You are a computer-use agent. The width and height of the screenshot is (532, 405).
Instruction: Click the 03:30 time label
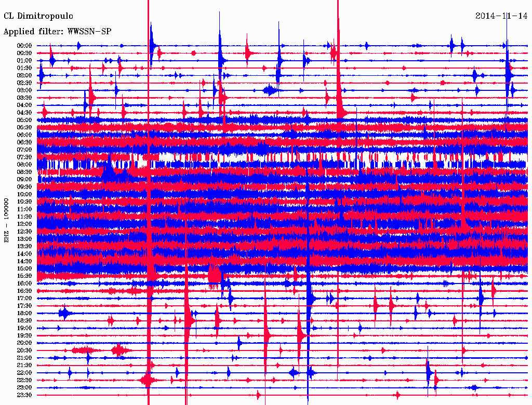pos(24,98)
